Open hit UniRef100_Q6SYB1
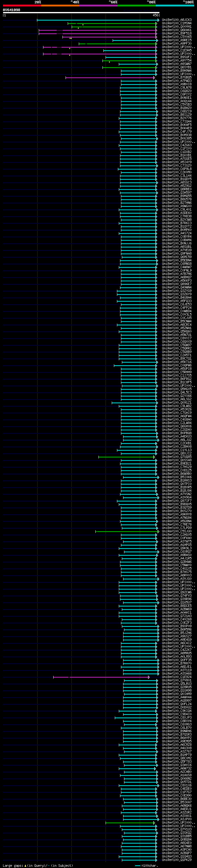The image size is (197, 868). (x=177, y=67)
